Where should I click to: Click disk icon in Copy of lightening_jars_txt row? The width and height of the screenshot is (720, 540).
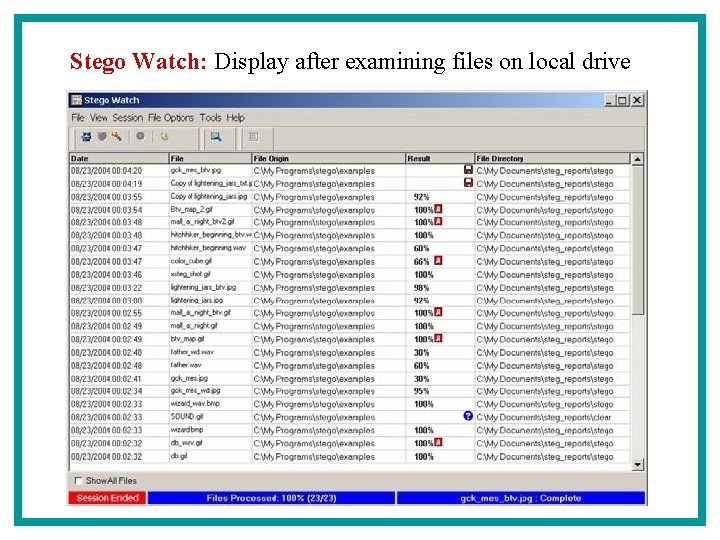pyautogui.click(x=468, y=183)
